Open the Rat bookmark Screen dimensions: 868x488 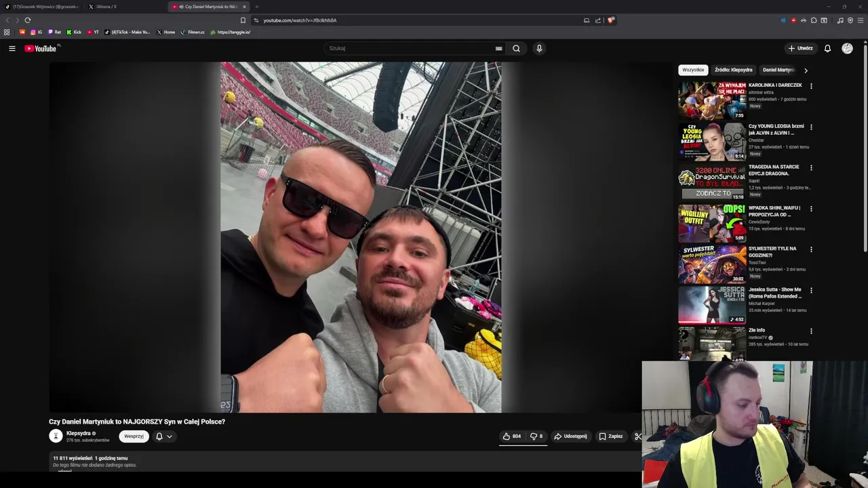tap(54, 32)
